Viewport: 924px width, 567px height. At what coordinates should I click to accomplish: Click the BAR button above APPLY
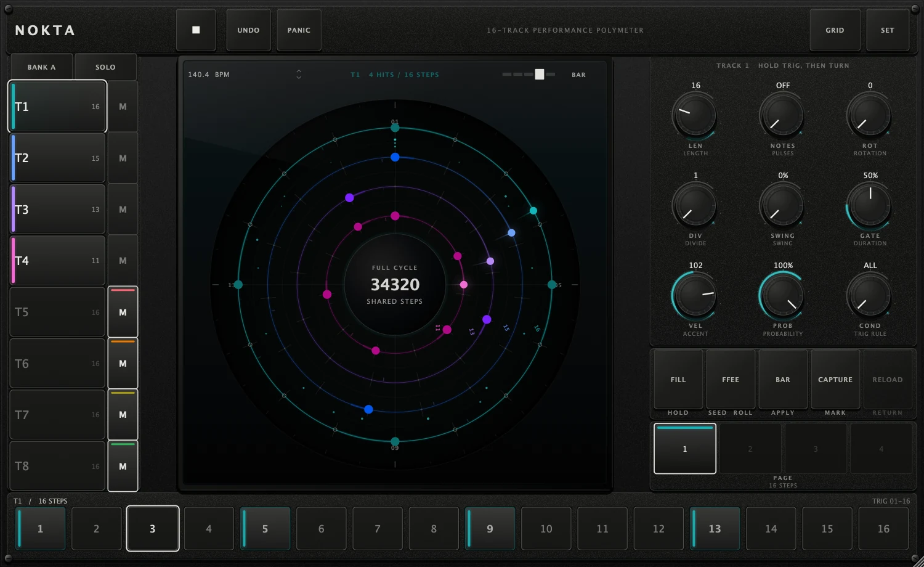(x=783, y=380)
